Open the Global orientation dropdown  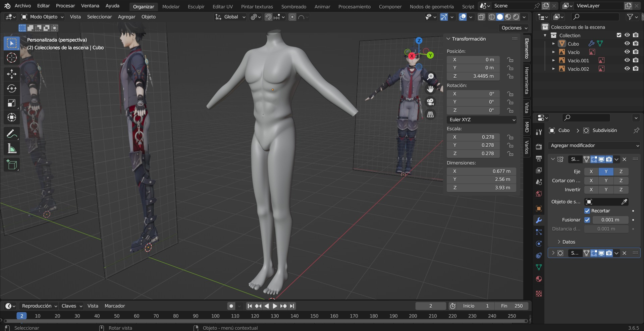coord(230,17)
